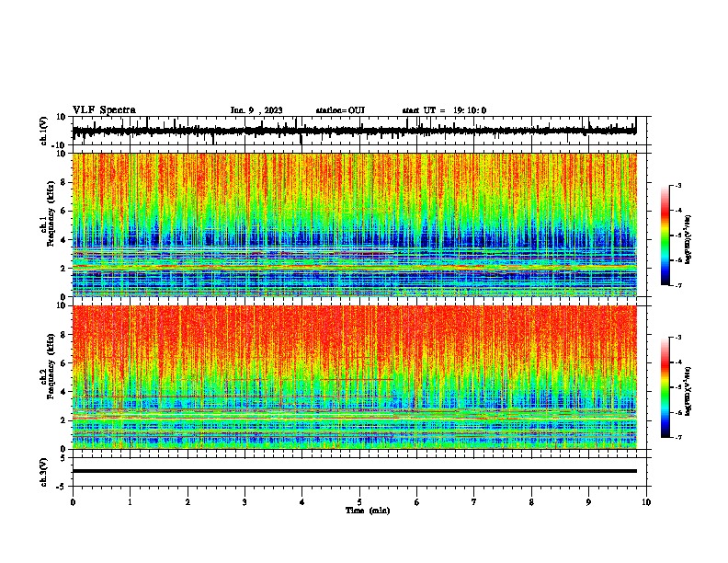
Task: Click the ch.1(V) waveform trace plot
Action: (361, 131)
